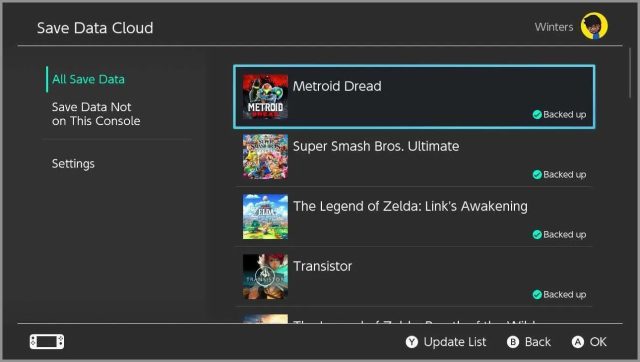
Task: Click the A button icon for OK
Action: (578, 342)
